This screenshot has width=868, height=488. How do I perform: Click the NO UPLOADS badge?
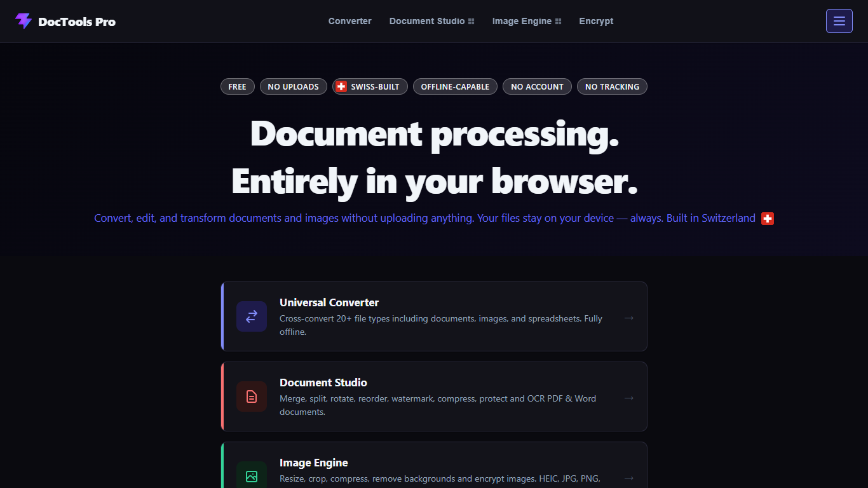click(x=294, y=86)
